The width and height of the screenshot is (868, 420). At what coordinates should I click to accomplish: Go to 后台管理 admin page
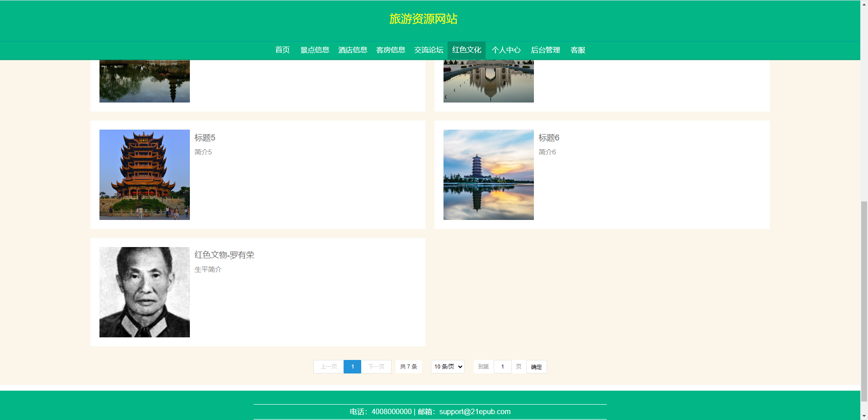coord(545,50)
